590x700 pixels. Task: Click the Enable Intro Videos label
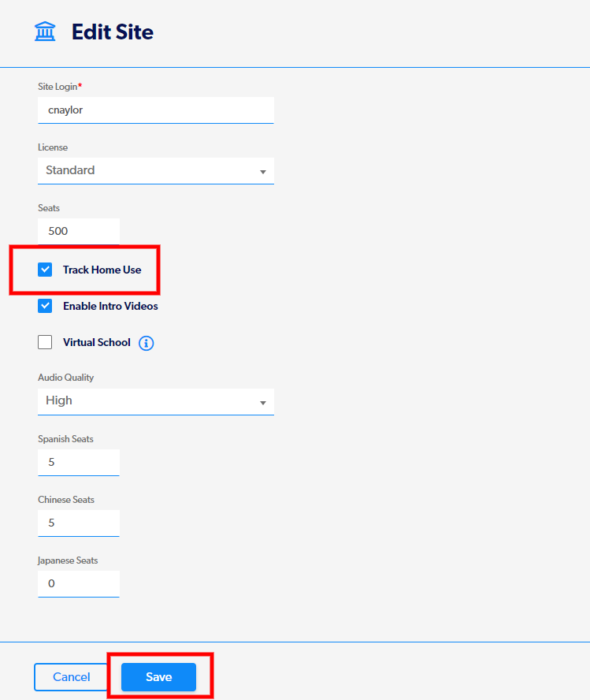110,306
